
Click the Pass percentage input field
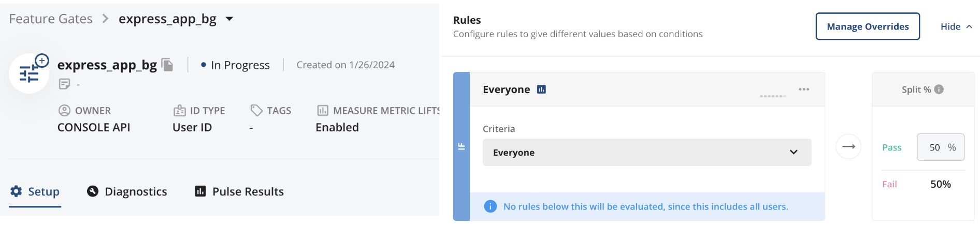pos(941,147)
